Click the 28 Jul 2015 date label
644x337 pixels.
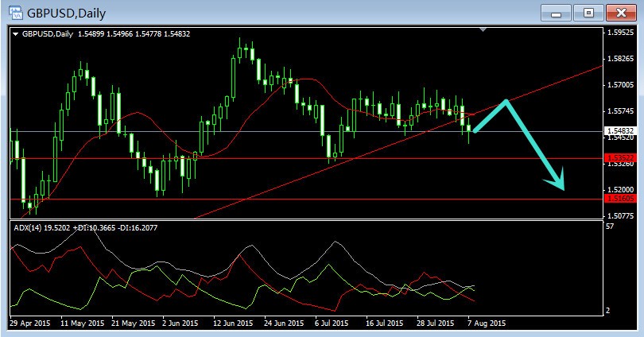pyautogui.click(x=436, y=323)
